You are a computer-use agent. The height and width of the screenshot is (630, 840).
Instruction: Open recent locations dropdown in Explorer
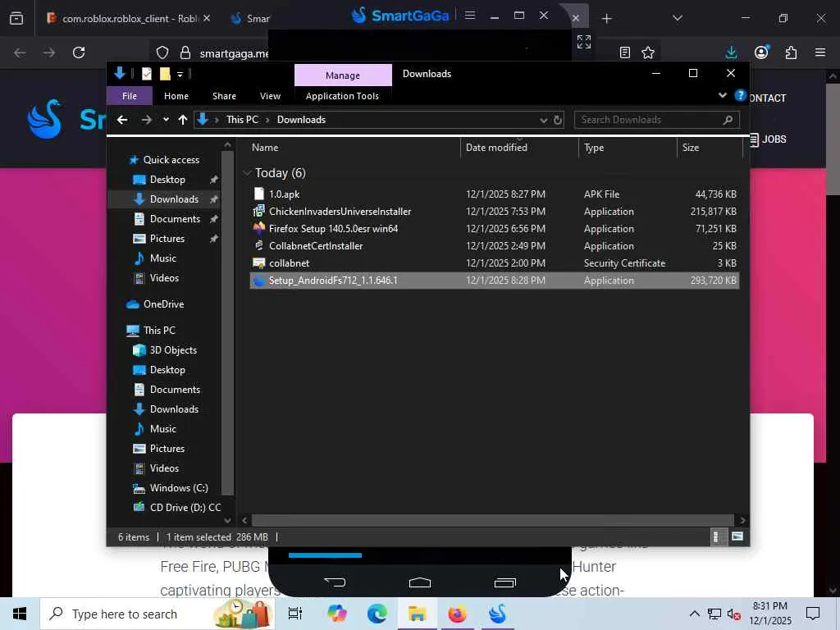point(166,120)
